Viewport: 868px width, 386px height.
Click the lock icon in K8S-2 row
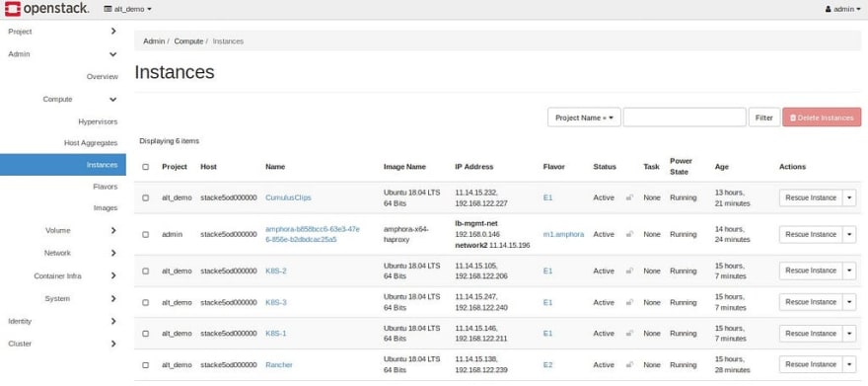629,270
